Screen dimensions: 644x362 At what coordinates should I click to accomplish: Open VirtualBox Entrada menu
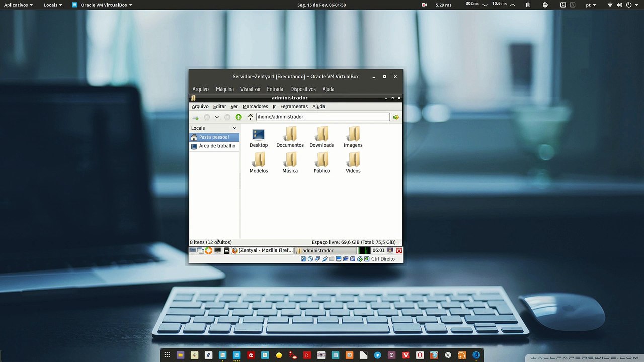(275, 89)
